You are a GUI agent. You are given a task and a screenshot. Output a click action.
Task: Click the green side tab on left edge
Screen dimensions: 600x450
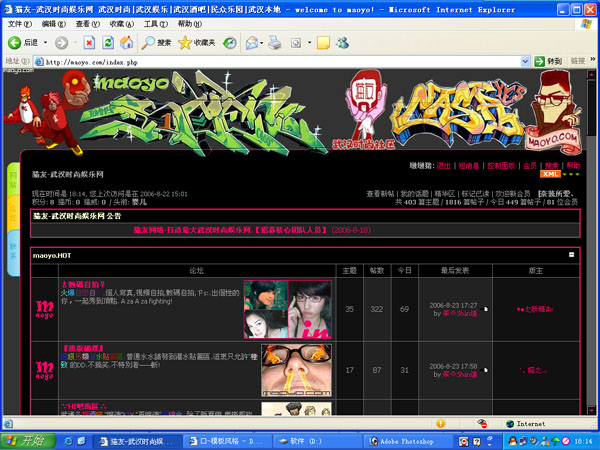click(x=13, y=179)
